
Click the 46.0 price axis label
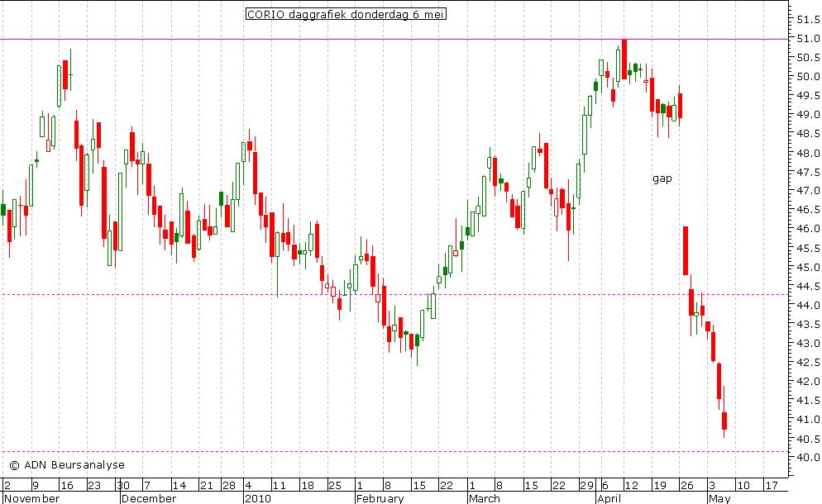[x=808, y=229]
